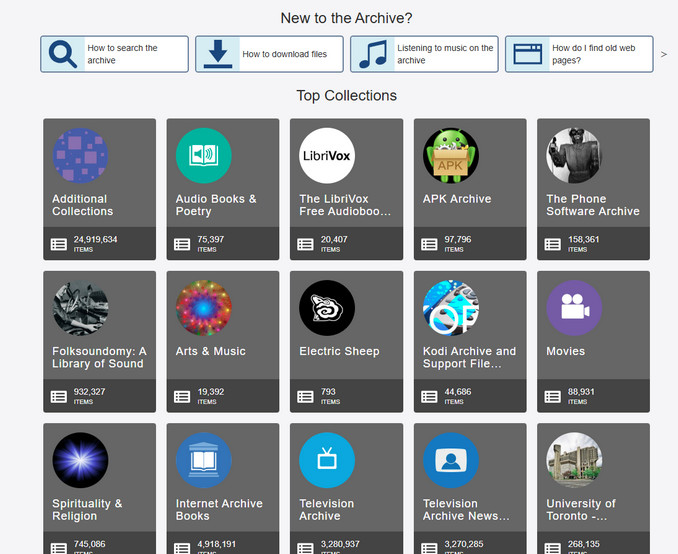Viewport: 678px width, 554px height.
Task: Click the Television Archive News person icon
Action: point(451,460)
